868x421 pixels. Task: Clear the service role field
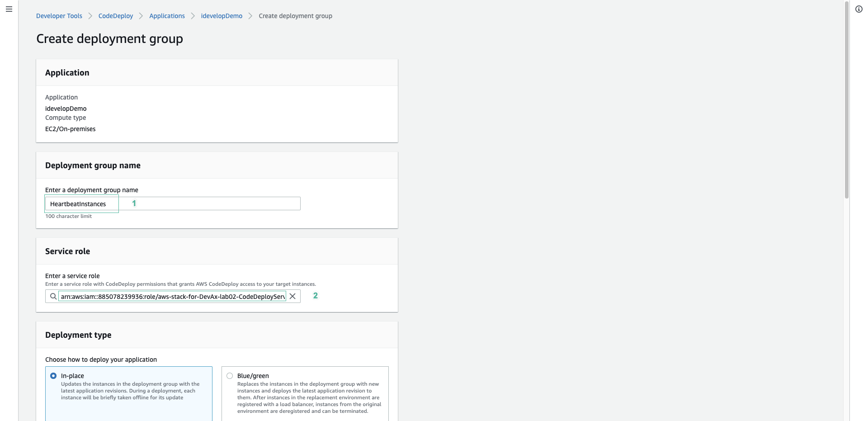click(x=292, y=296)
